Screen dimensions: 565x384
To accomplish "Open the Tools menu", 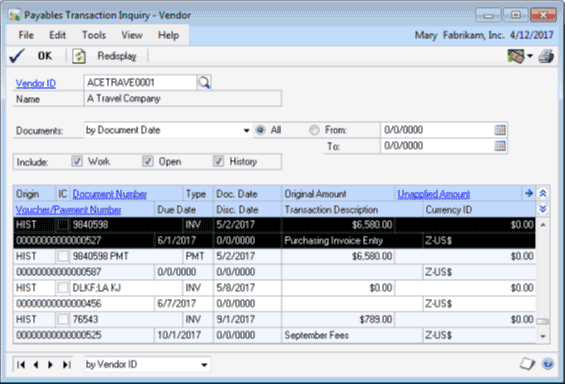I will 94,35.
